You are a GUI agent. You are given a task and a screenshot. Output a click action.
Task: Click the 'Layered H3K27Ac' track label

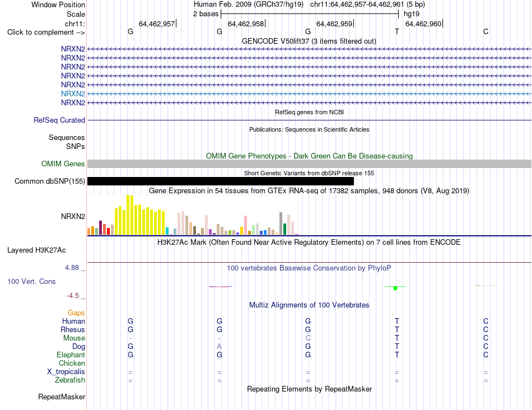point(36,250)
